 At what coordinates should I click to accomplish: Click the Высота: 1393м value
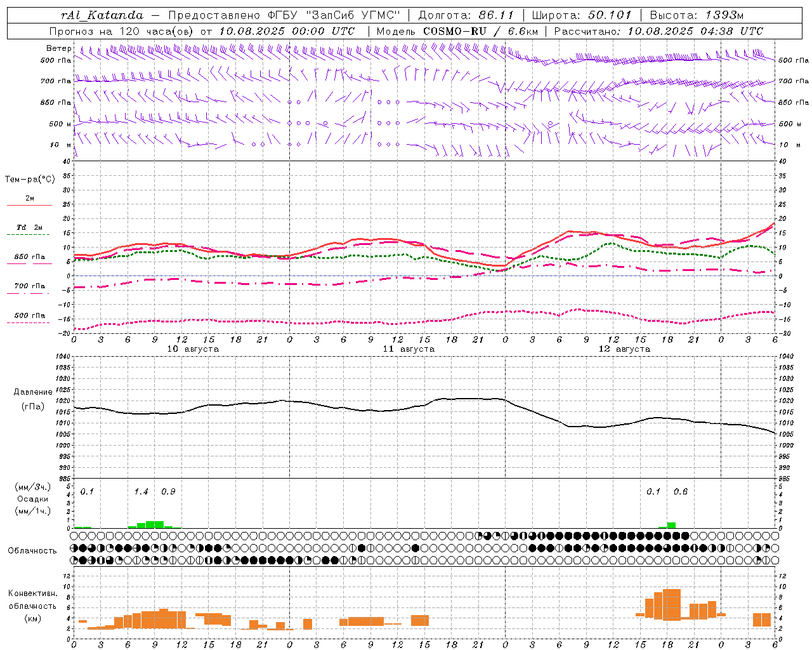(697, 15)
